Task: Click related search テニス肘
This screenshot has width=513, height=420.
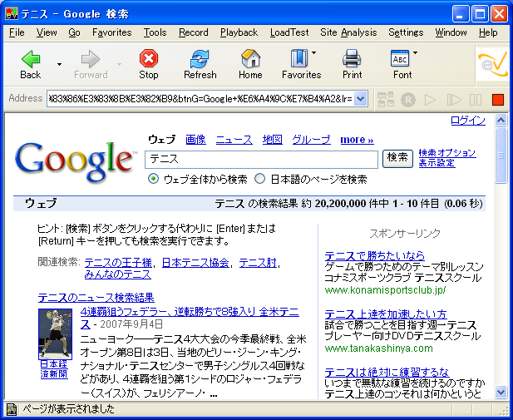Action: click(x=258, y=263)
